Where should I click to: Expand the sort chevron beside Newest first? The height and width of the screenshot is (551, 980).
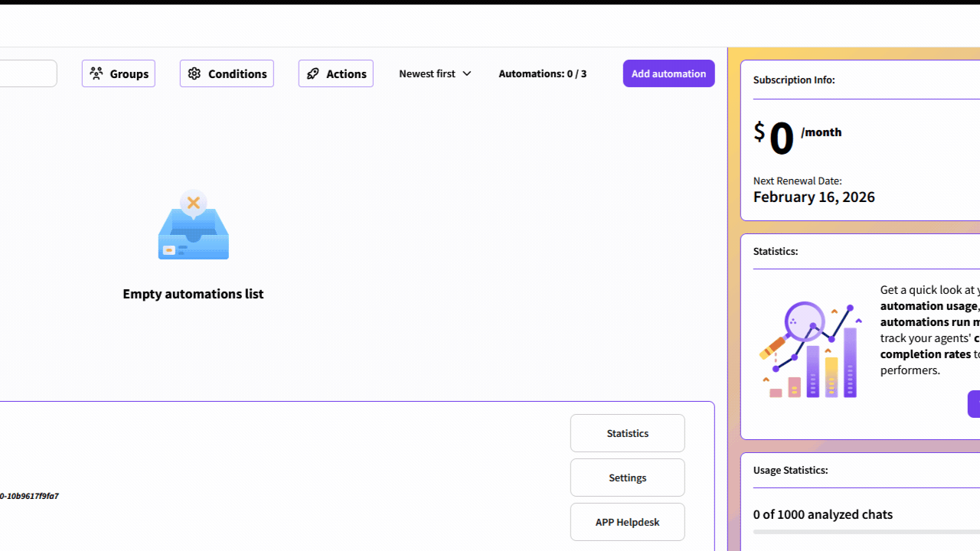tap(467, 73)
